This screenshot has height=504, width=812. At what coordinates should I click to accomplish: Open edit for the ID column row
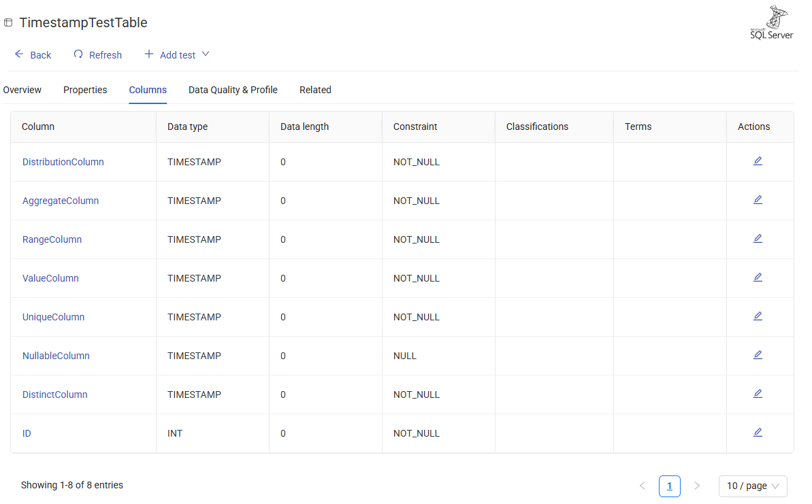tap(758, 433)
